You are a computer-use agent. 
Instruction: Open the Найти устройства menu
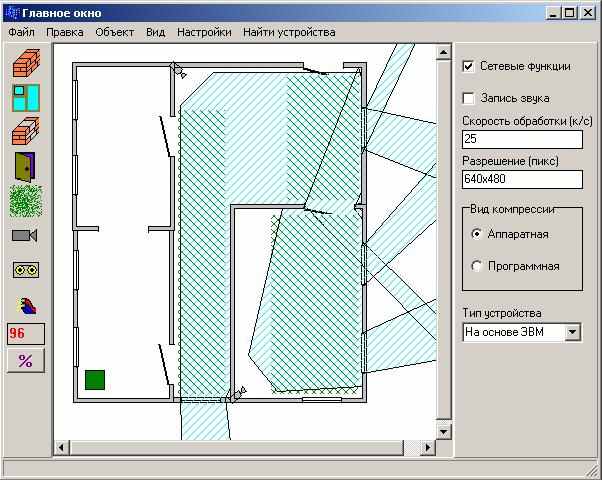click(289, 32)
